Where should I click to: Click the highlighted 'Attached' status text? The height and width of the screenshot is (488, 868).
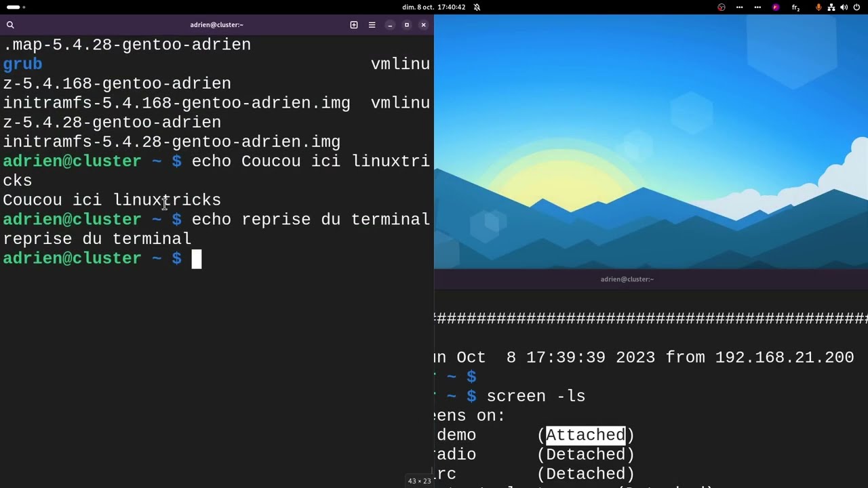(x=585, y=435)
